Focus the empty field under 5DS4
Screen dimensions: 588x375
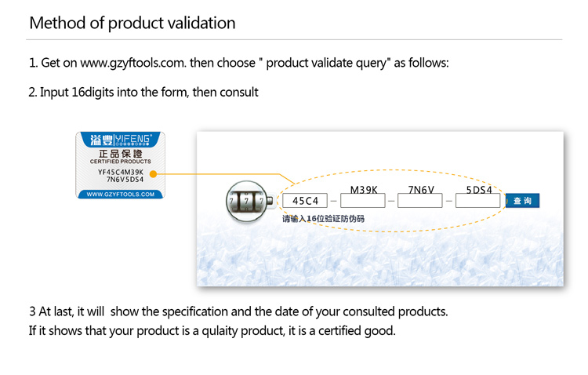pos(477,201)
